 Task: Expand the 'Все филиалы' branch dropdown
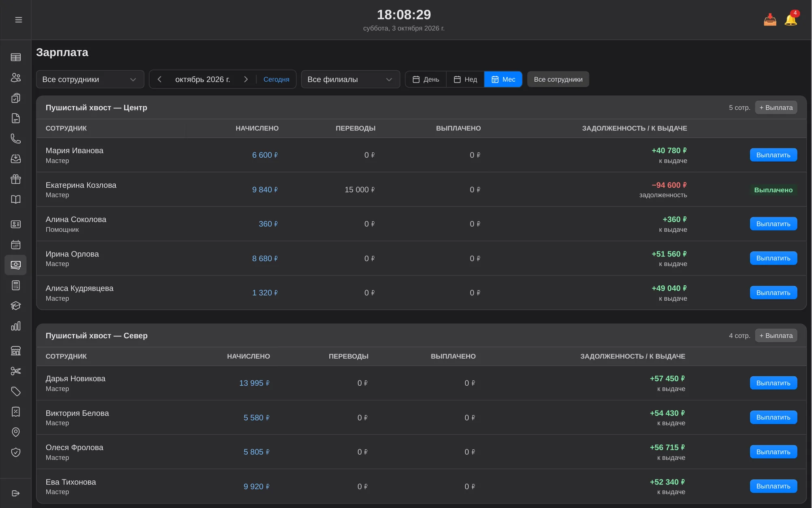click(350, 79)
